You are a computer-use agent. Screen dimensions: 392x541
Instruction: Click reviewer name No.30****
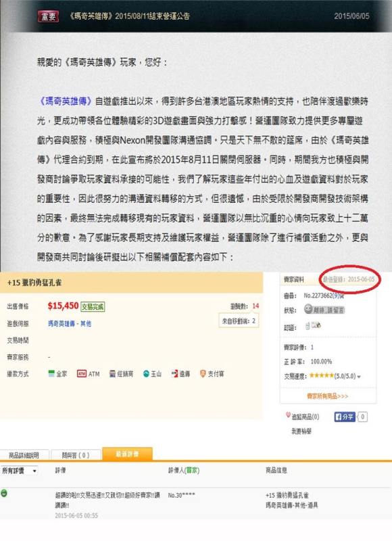(181, 495)
